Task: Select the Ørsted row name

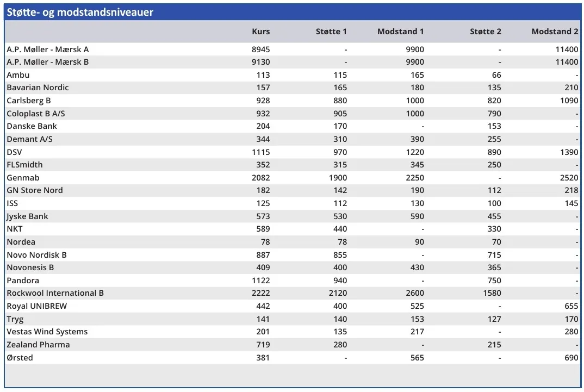Action: click(x=20, y=358)
